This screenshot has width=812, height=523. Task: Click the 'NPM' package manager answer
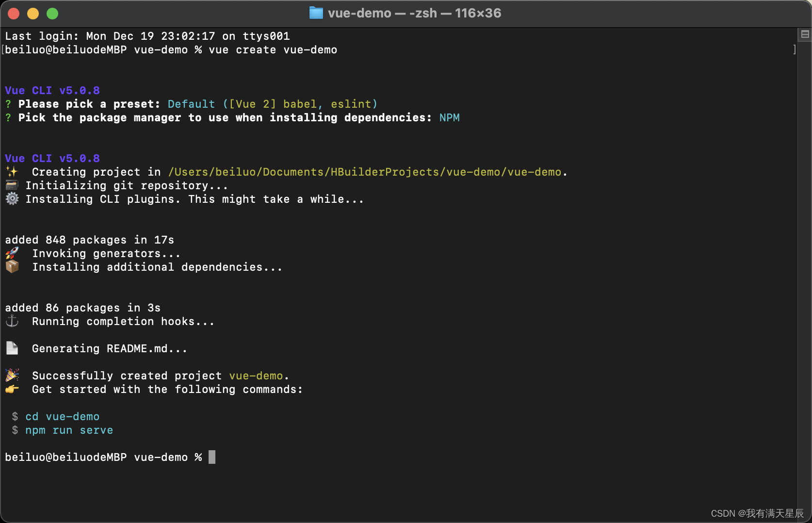(x=449, y=117)
